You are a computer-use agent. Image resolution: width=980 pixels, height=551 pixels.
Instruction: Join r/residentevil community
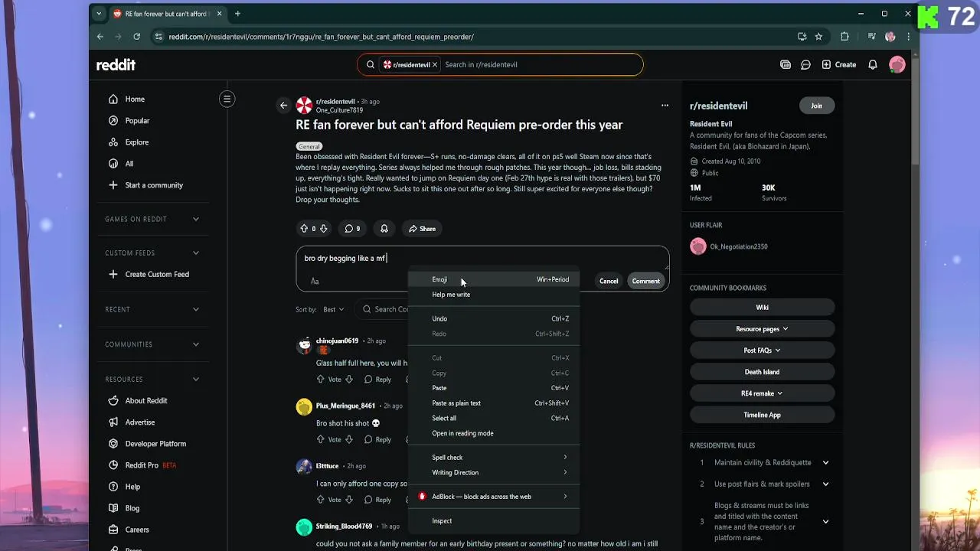coord(816,106)
